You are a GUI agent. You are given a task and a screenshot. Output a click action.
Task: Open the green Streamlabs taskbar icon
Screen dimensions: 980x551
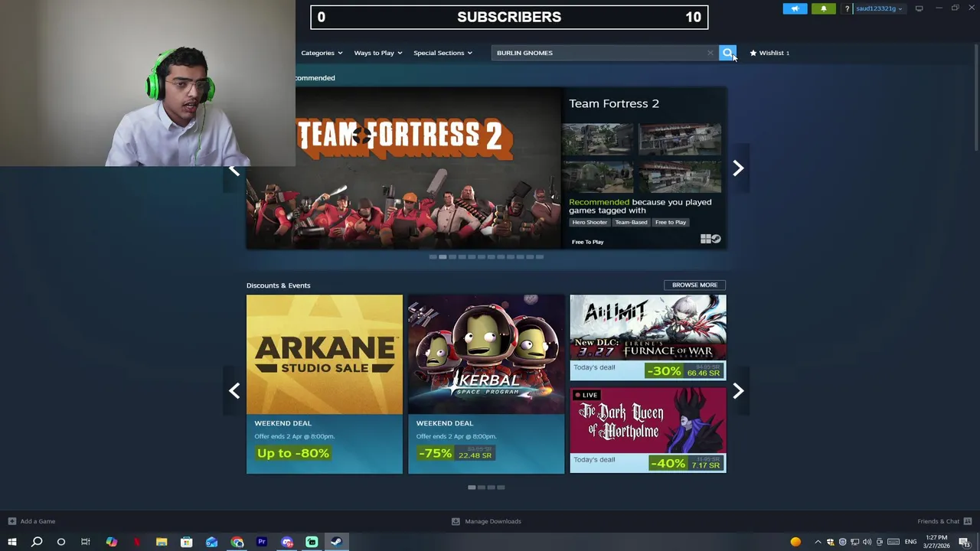point(312,542)
